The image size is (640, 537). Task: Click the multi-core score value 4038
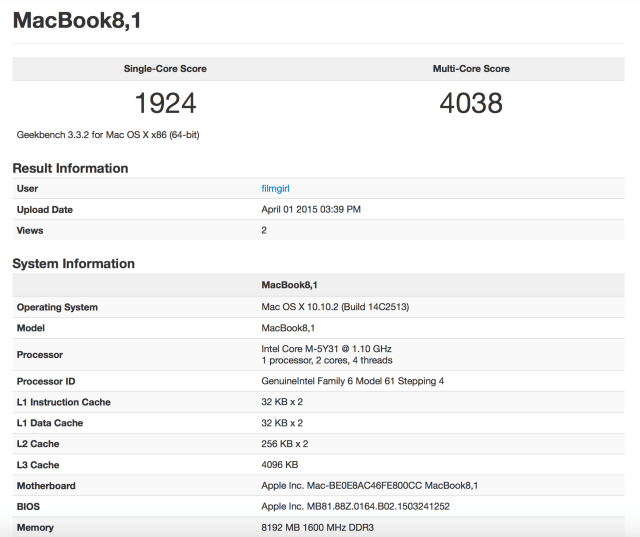tap(471, 103)
